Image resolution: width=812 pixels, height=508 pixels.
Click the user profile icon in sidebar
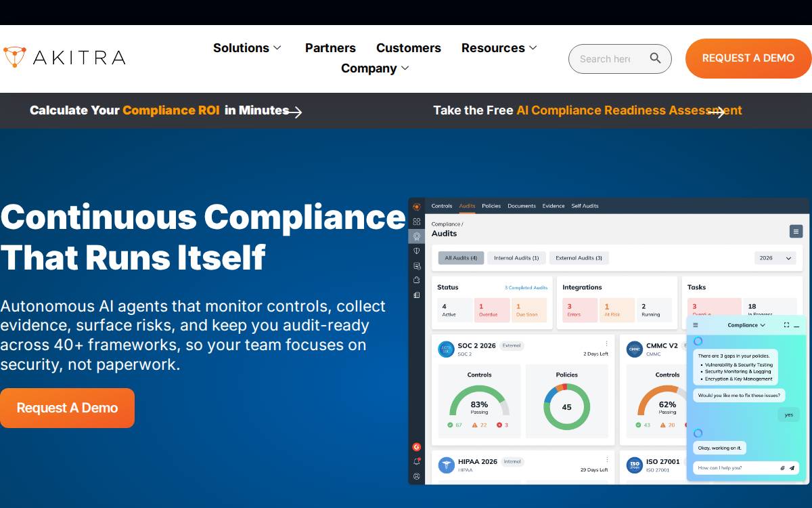coord(417,476)
